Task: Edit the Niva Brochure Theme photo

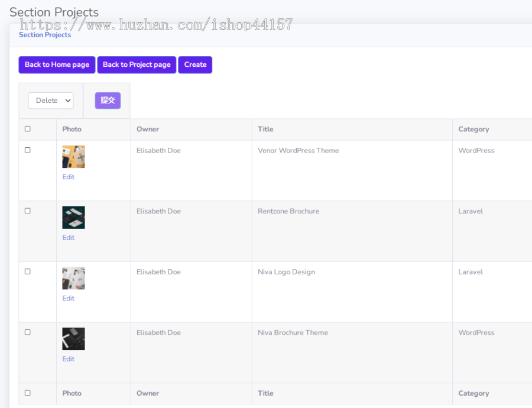Action: coord(68,359)
